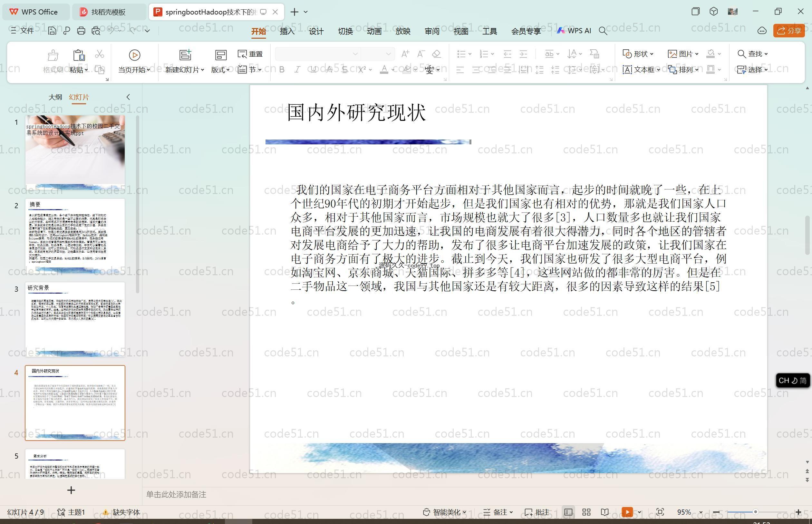The width and height of the screenshot is (812, 524).
Task: Click the Print icon in quick access bar
Action: (x=81, y=31)
